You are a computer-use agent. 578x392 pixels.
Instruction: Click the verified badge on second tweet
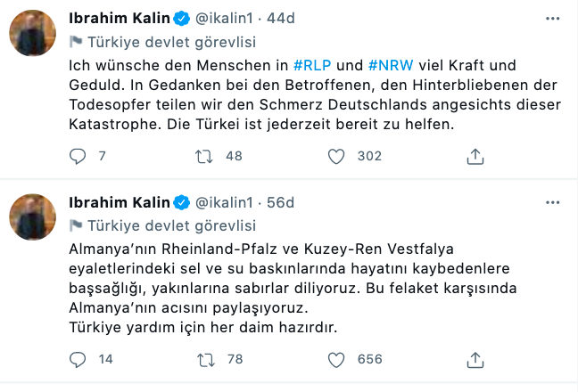[x=182, y=202]
